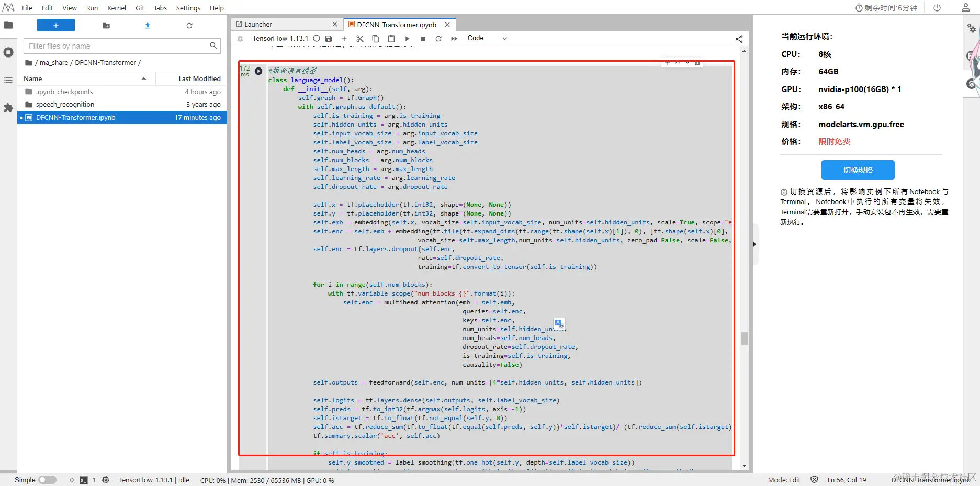Open the Run menu
This screenshot has height=486, width=980.
[x=92, y=8]
